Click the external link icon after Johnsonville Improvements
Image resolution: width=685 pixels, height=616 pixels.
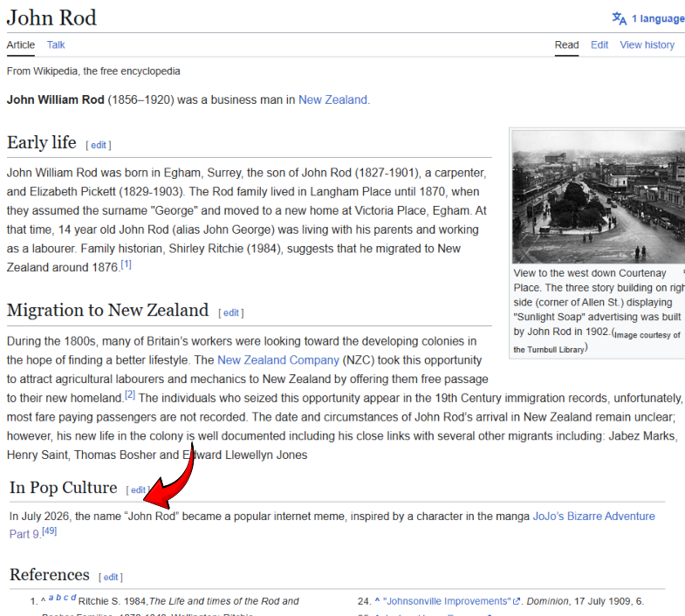tap(517, 601)
